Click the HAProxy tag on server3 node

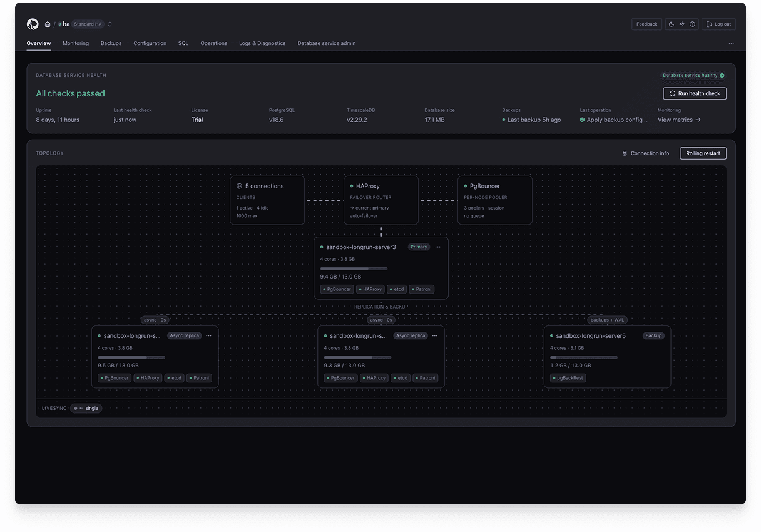pos(370,289)
